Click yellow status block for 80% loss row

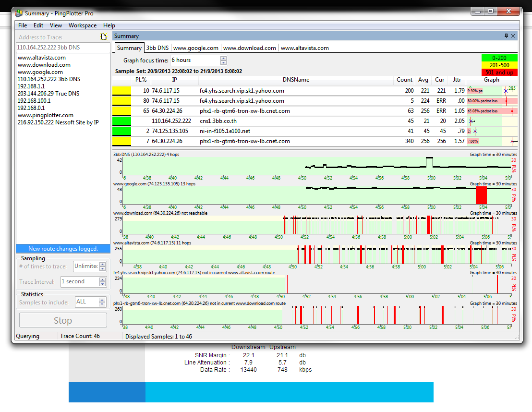point(121,101)
